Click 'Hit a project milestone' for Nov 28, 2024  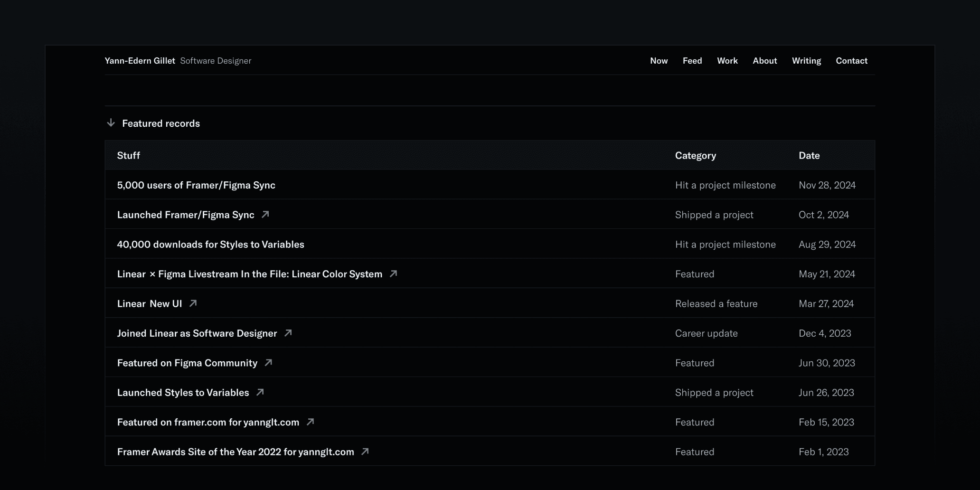pos(726,185)
